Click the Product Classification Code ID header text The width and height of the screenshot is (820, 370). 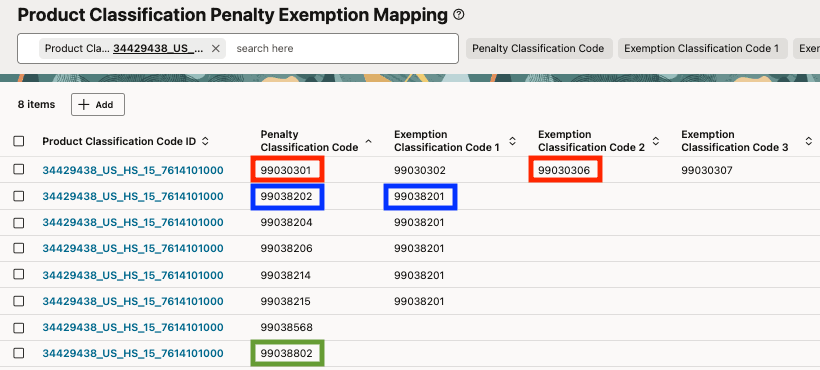point(119,141)
